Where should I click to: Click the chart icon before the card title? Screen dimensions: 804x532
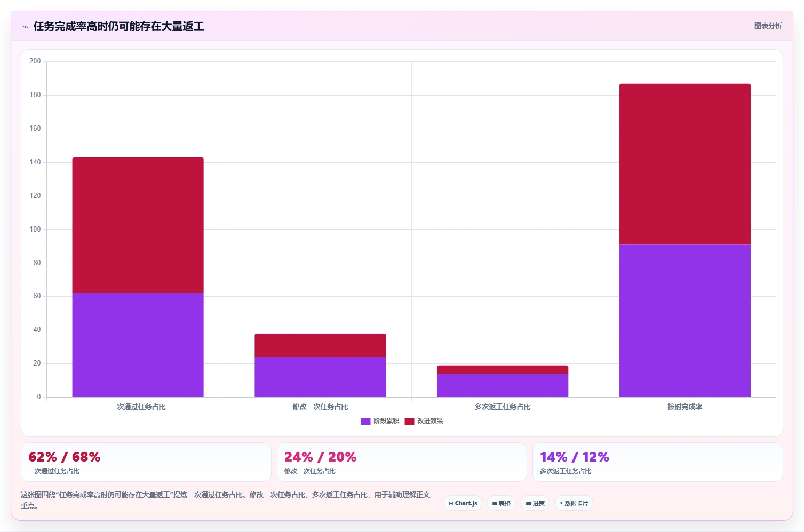click(x=25, y=27)
